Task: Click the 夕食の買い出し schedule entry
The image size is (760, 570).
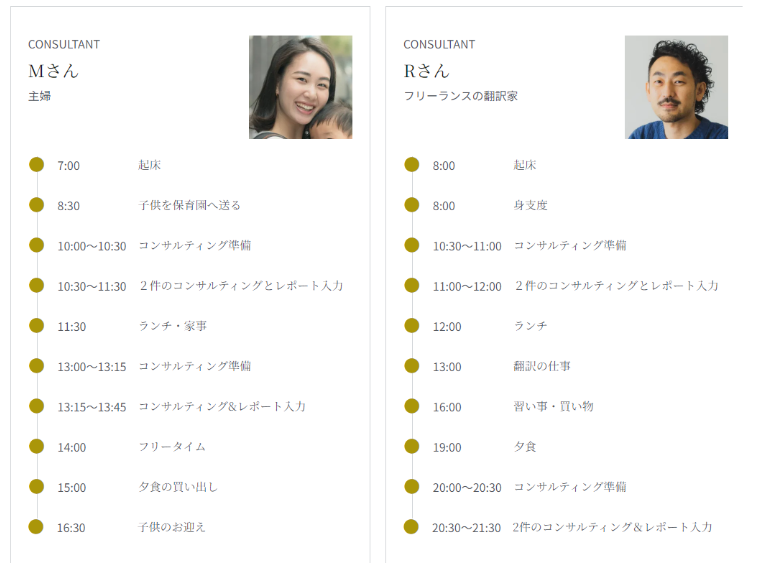Action: pos(178,487)
